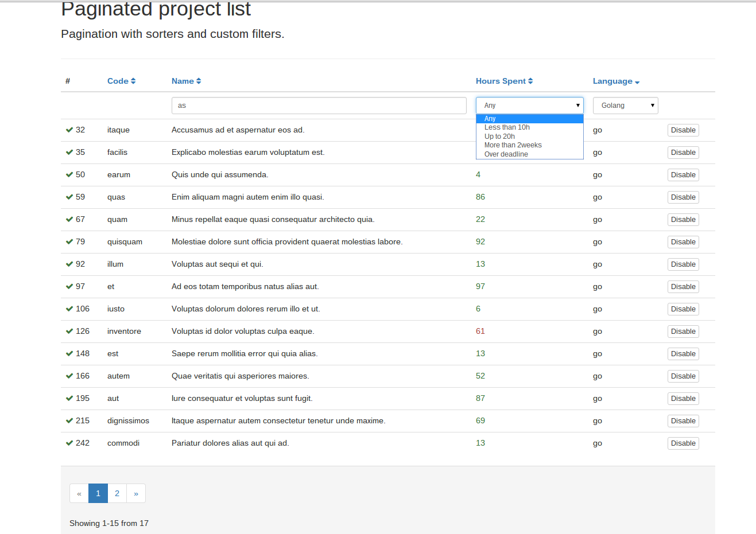Screen dimensions: 756x534
Task: Disable the itaque project
Action: click(x=683, y=130)
